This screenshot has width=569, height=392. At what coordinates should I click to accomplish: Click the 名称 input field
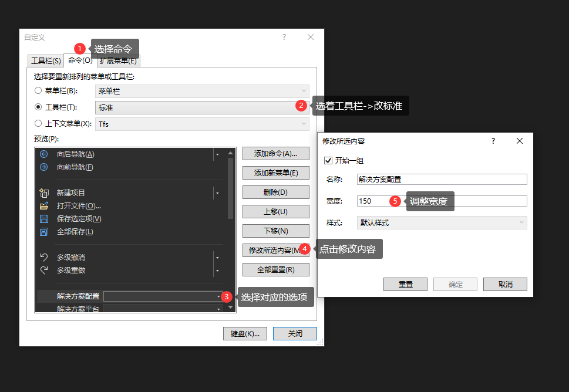click(442, 179)
